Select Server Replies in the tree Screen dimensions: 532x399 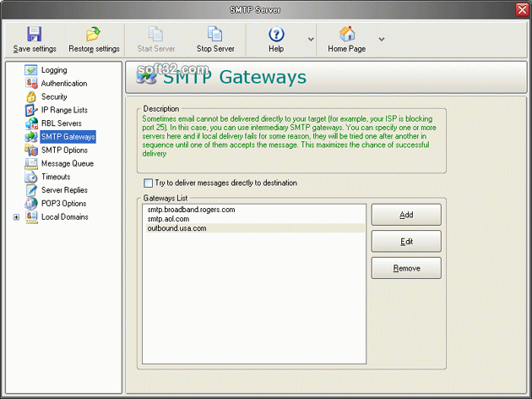64,190
